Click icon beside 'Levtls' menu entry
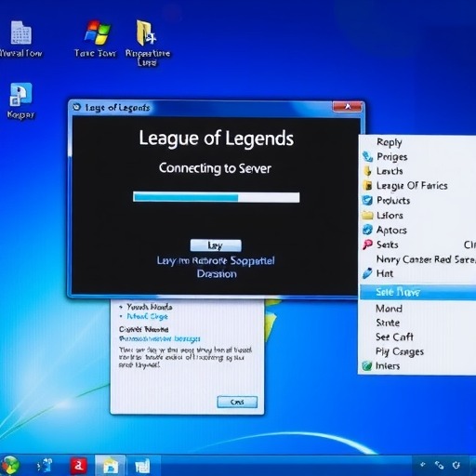476x476 pixels. click(x=367, y=171)
